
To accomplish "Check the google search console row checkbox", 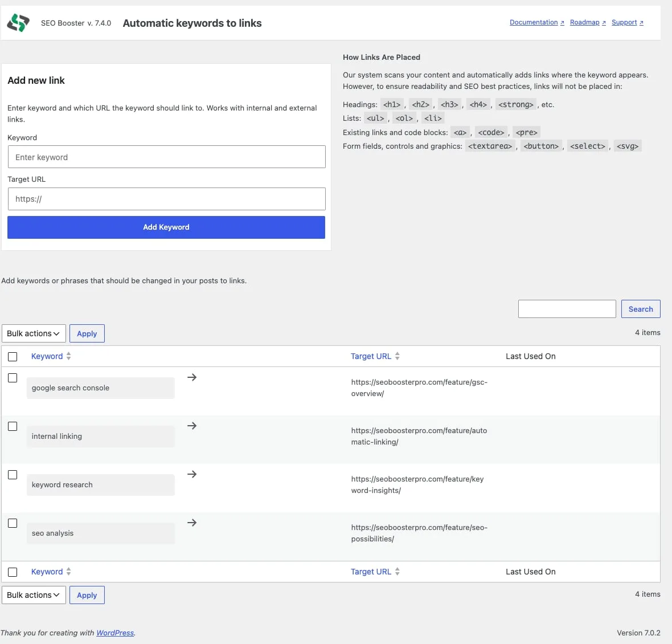I will pyautogui.click(x=13, y=378).
